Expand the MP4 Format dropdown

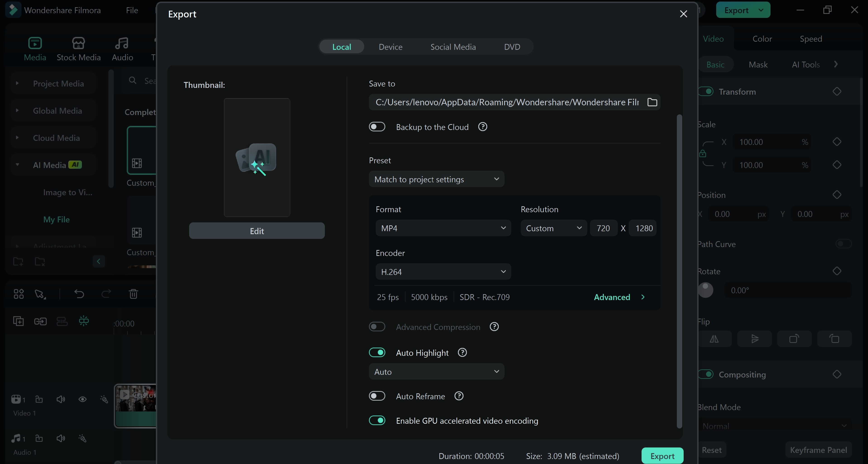443,228
